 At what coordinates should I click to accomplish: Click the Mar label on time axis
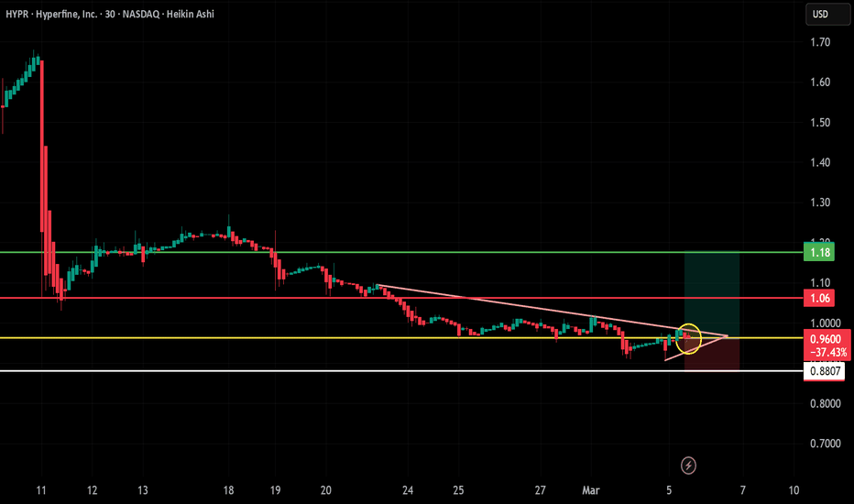pos(591,490)
